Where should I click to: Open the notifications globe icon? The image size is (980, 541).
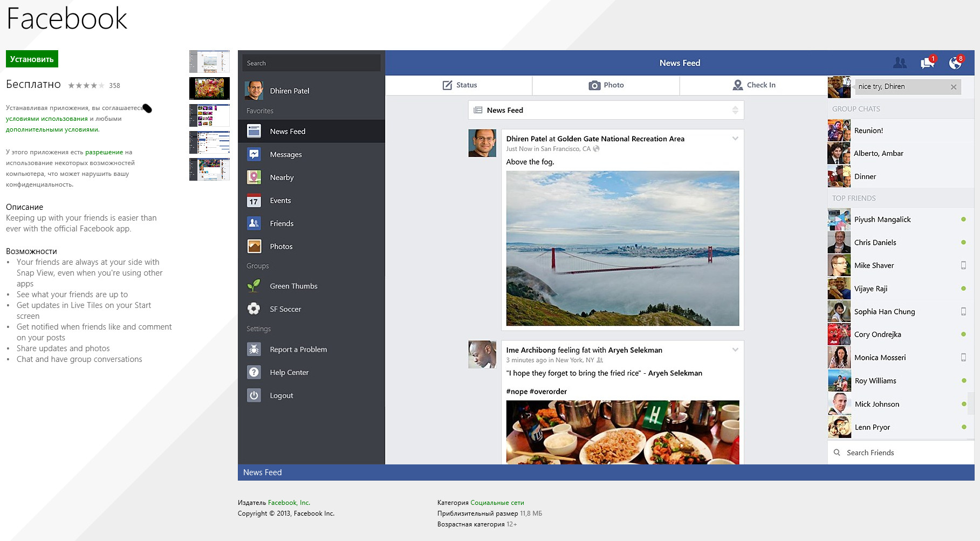955,63
